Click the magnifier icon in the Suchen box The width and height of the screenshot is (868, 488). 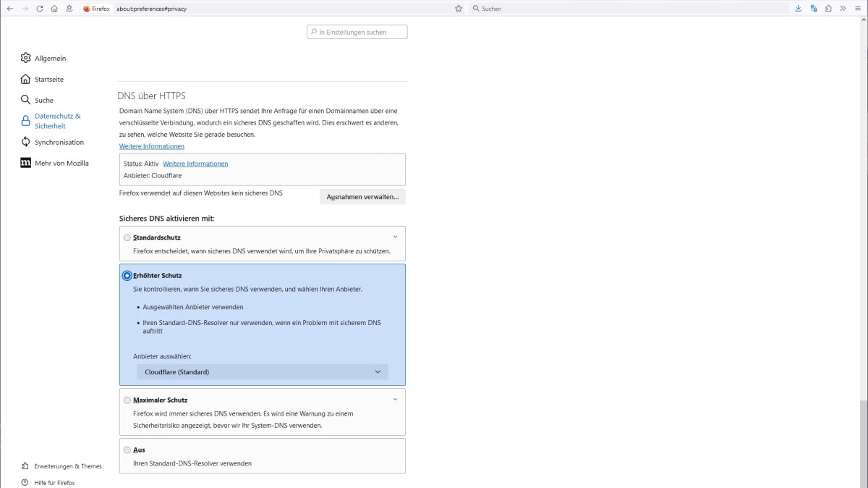pyautogui.click(x=475, y=9)
